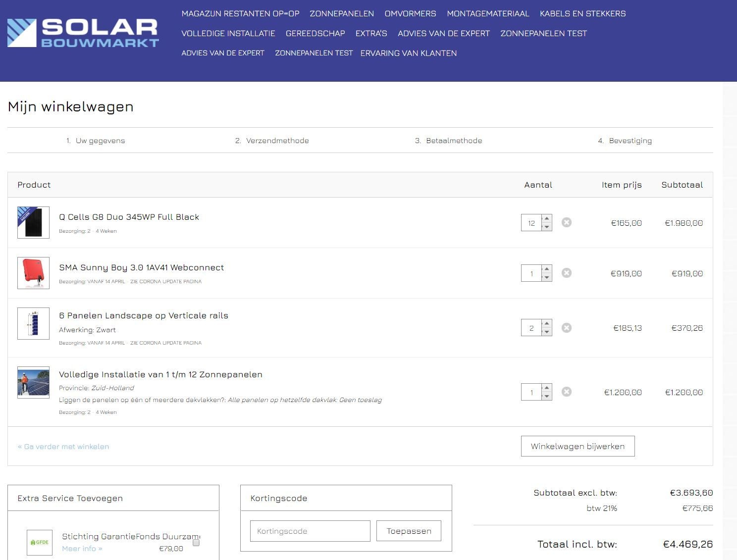The width and height of the screenshot is (737, 560).
Task: Open SMA Sunny Boy 3.0 product link
Action: click(x=141, y=267)
